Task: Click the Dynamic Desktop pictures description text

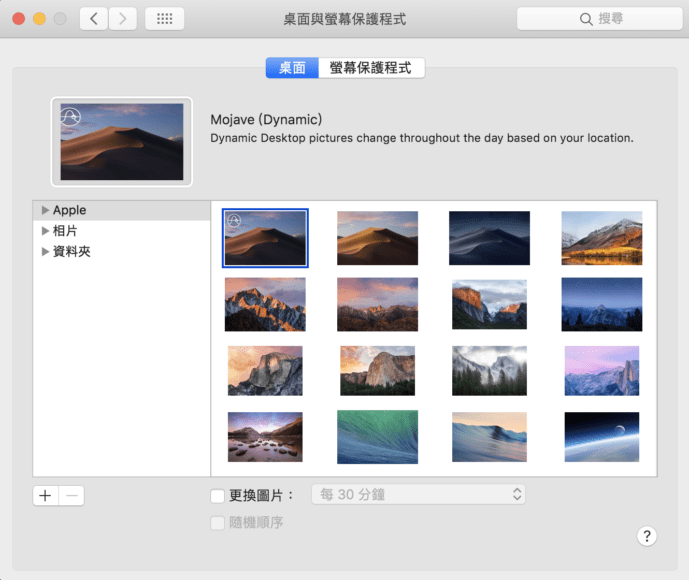Action: (422, 138)
